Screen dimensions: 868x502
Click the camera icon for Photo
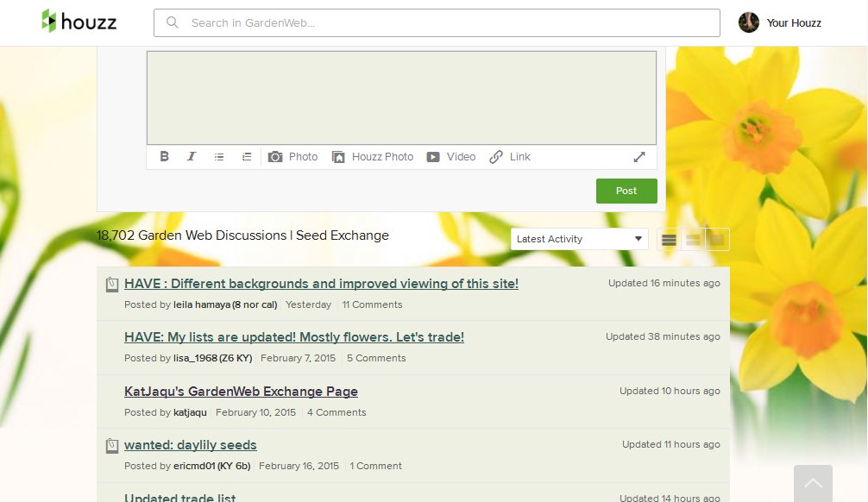(x=275, y=157)
